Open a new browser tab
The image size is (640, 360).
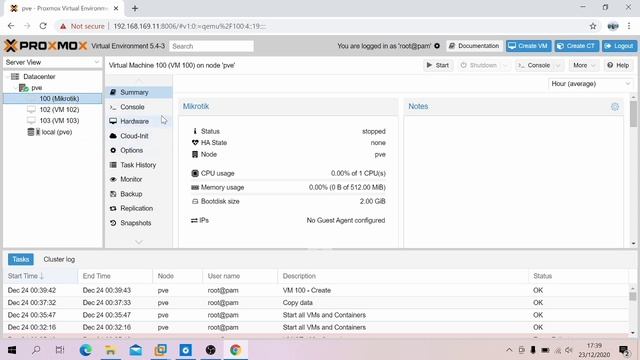pos(135,8)
